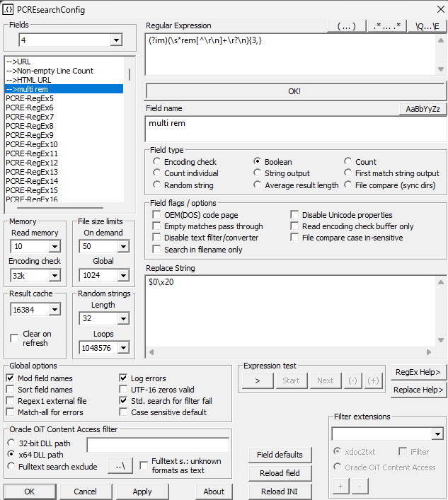Select Non-empty Line Count field
The image size is (448, 500).
click(x=64, y=71)
